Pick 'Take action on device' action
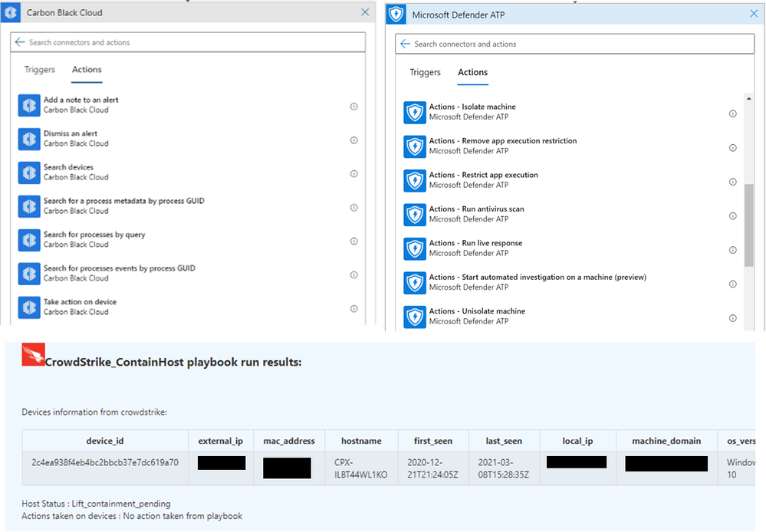The height and width of the screenshot is (532, 766). (x=188, y=307)
